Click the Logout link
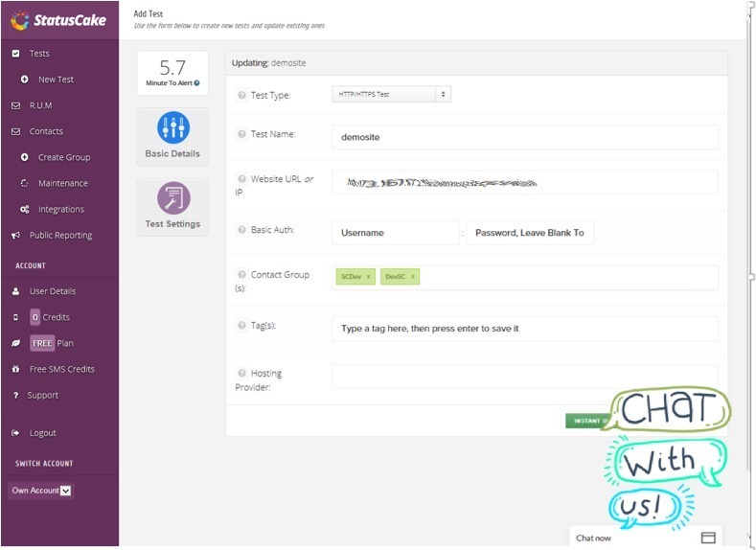 [42, 433]
